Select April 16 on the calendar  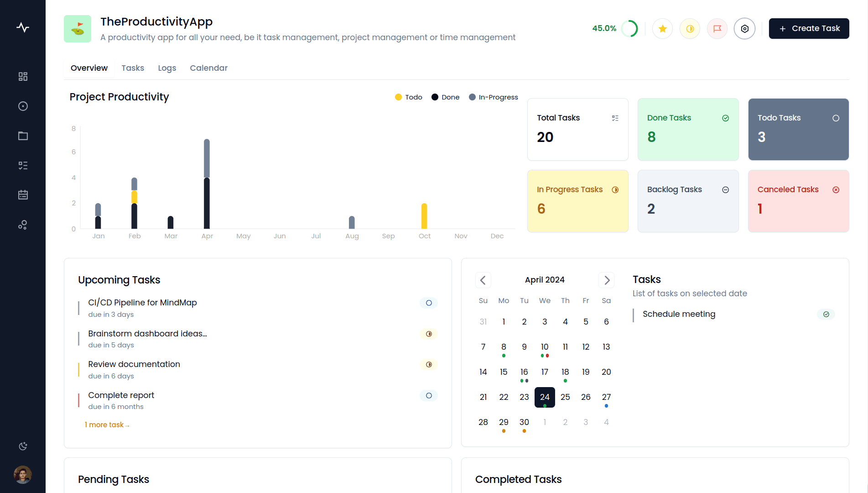(x=524, y=372)
